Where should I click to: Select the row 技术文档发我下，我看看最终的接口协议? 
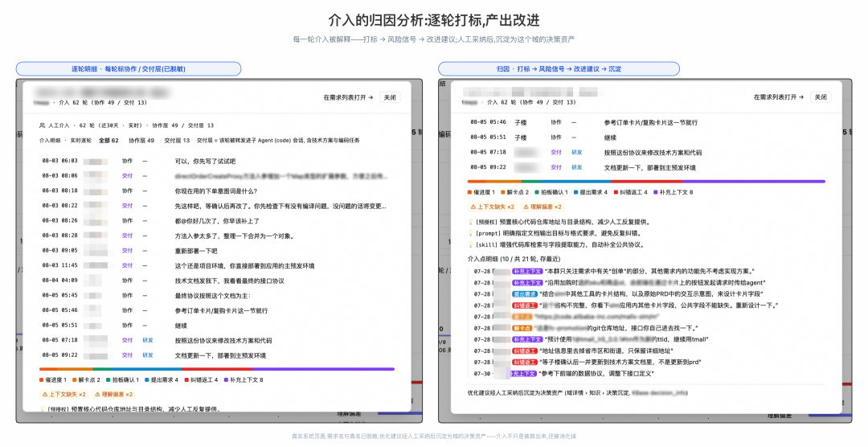[217, 281]
